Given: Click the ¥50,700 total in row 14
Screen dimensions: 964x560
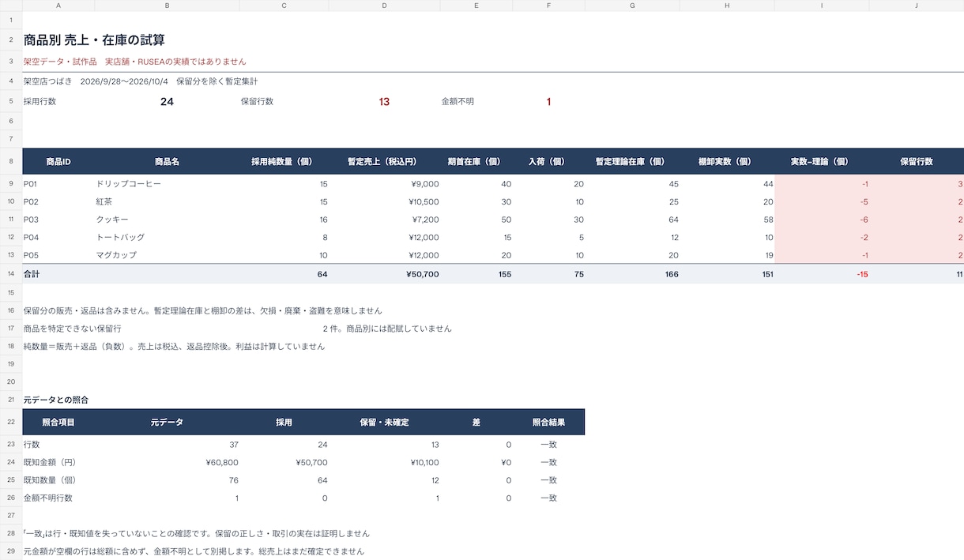Looking at the screenshot, I should pyautogui.click(x=385, y=274).
